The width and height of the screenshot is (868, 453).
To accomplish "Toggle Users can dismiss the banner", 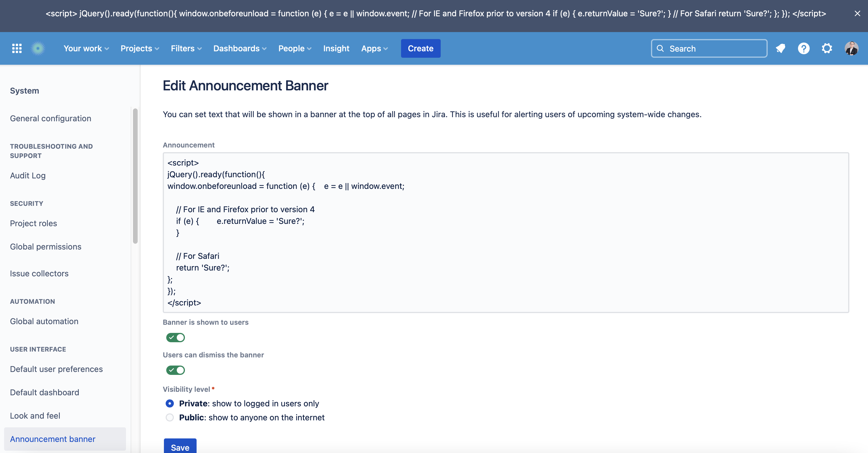I will (175, 370).
